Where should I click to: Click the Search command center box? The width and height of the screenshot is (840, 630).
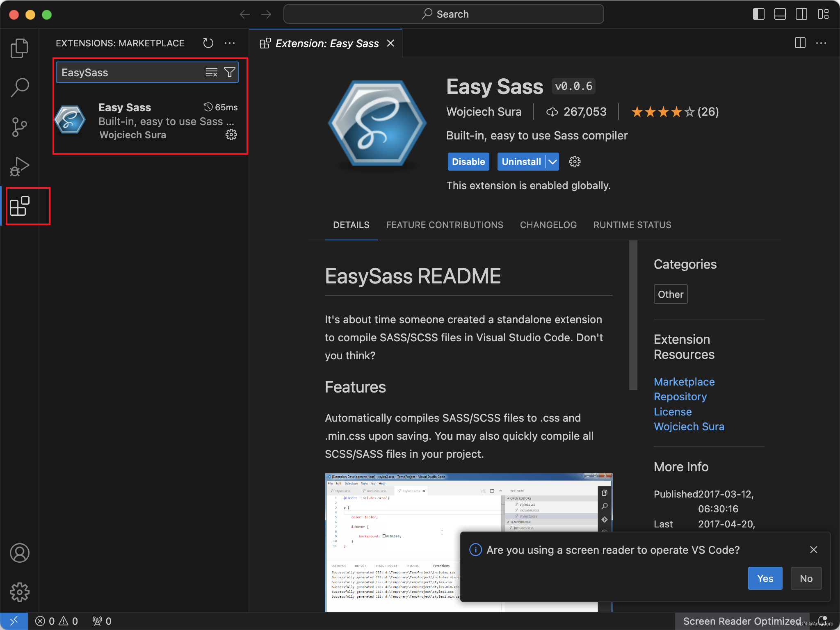pos(443,14)
